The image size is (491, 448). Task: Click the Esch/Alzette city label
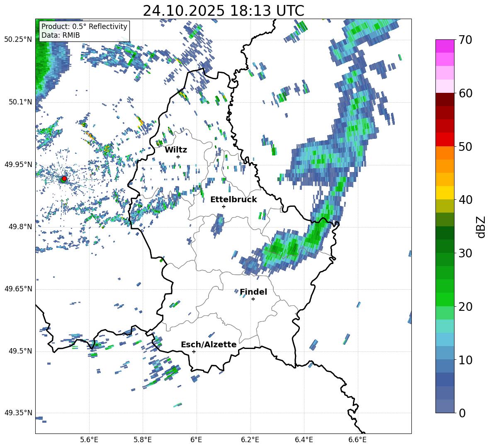209,344
